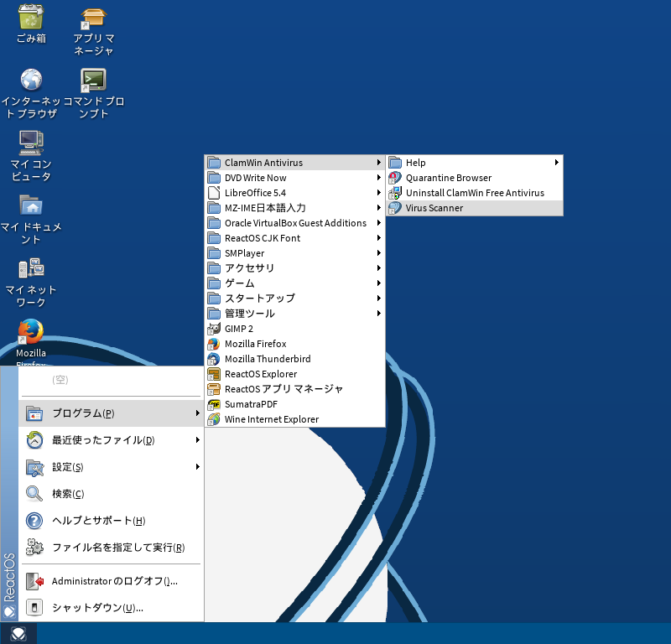This screenshot has height=644, width=671.
Task: Click the DVD Write Now label
Action: click(x=256, y=178)
